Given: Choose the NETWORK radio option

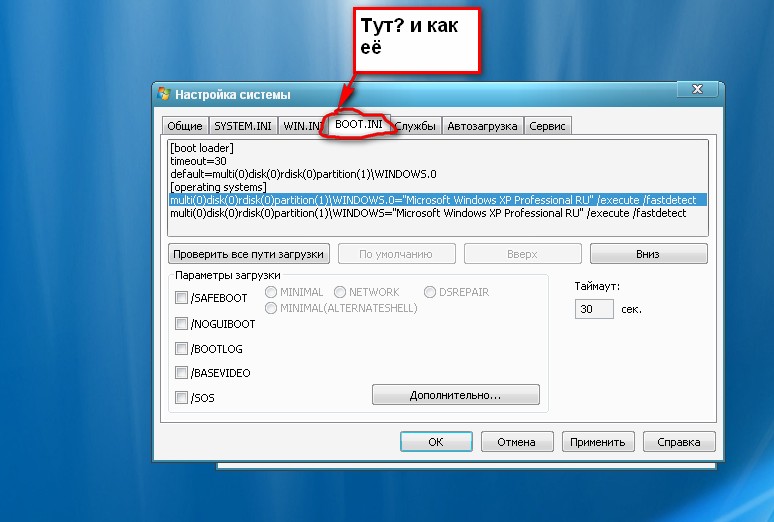Looking at the screenshot, I should point(340,292).
